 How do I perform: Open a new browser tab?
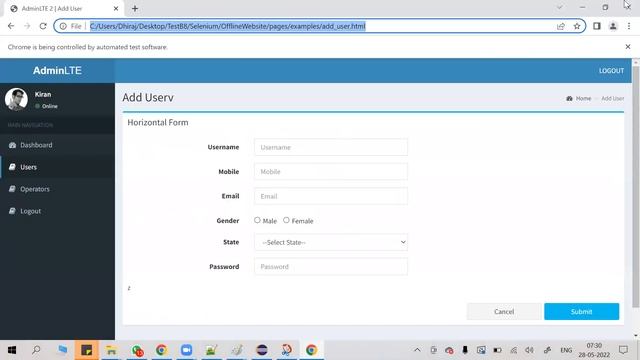click(x=135, y=8)
